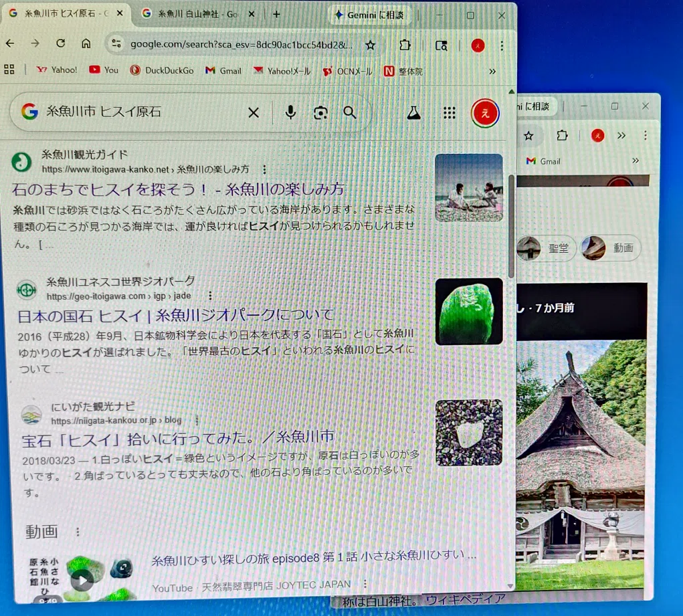Viewport: 683px width, 616px height.
Task: Click Gemini に相談 button
Action: coord(369,15)
